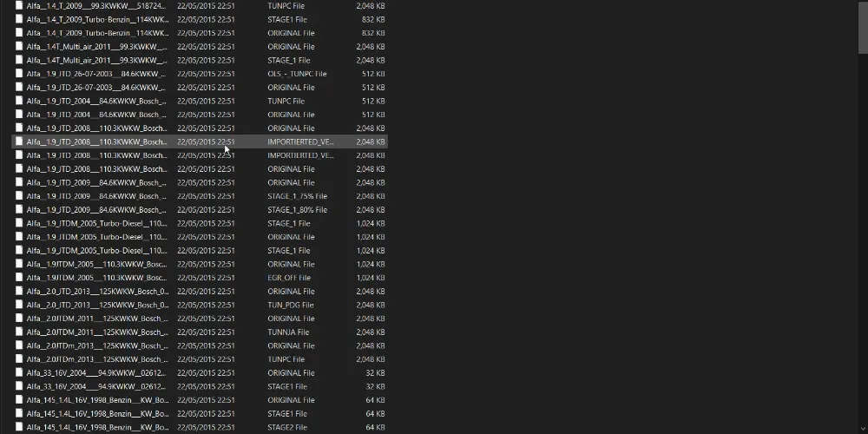Click the 'OLS_-_TUNPC File' type cell
Viewport: 868px width, 434px height.
[297, 74]
